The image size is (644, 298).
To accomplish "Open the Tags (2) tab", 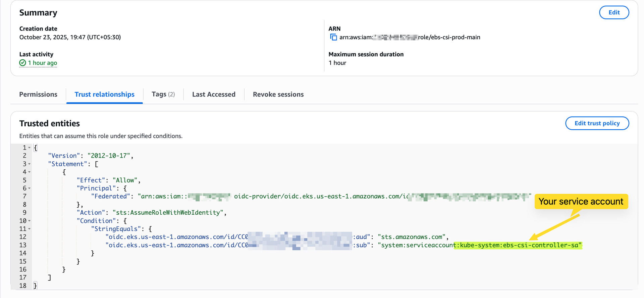I will pyautogui.click(x=163, y=94).
